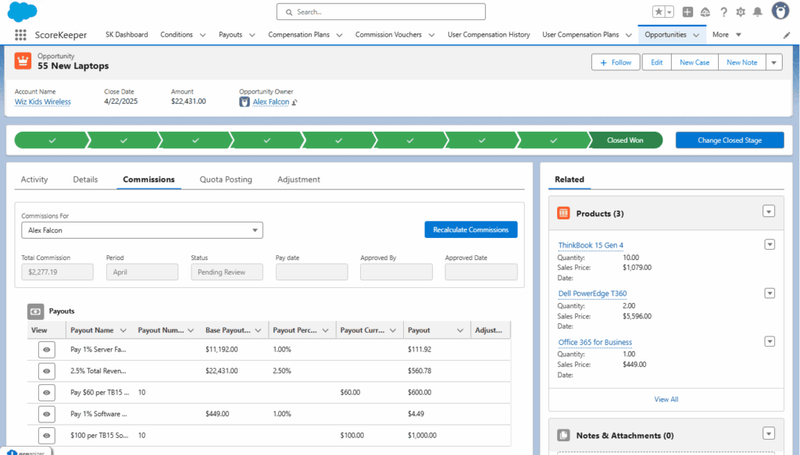Screen dimensions: 800x455
Task: Expand User Compensation Plans chevron
Action: (x=629, y=35)
